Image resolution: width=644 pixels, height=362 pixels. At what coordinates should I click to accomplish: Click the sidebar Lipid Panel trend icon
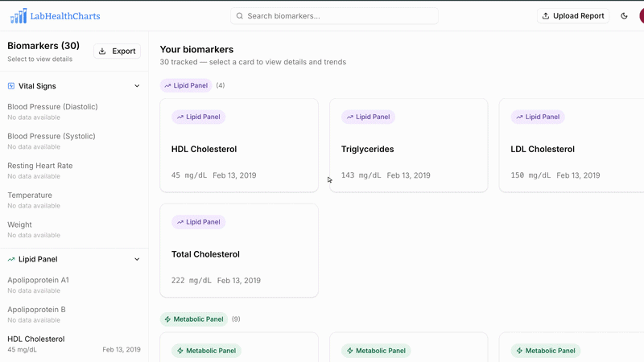(11, 259)
